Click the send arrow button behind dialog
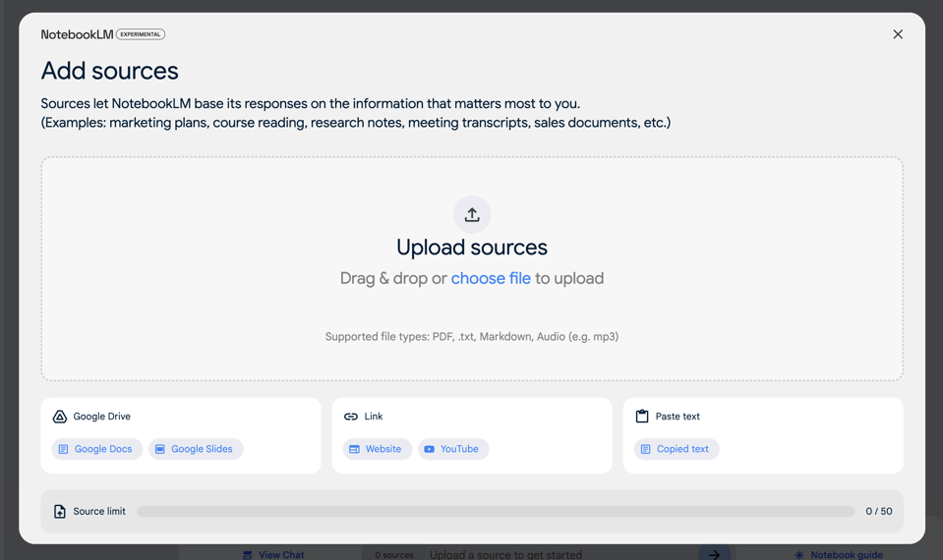Viewport: 943px width, 560px height. (715, 553)
